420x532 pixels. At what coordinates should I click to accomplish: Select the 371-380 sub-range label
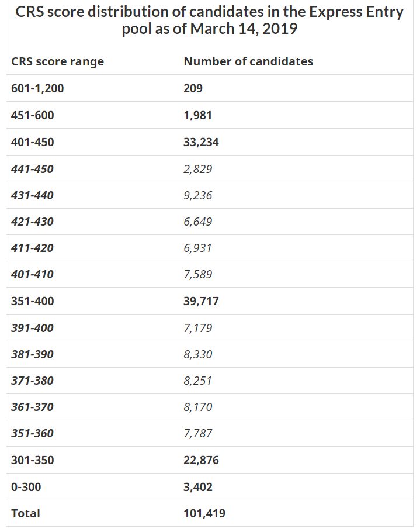[32, 381]
